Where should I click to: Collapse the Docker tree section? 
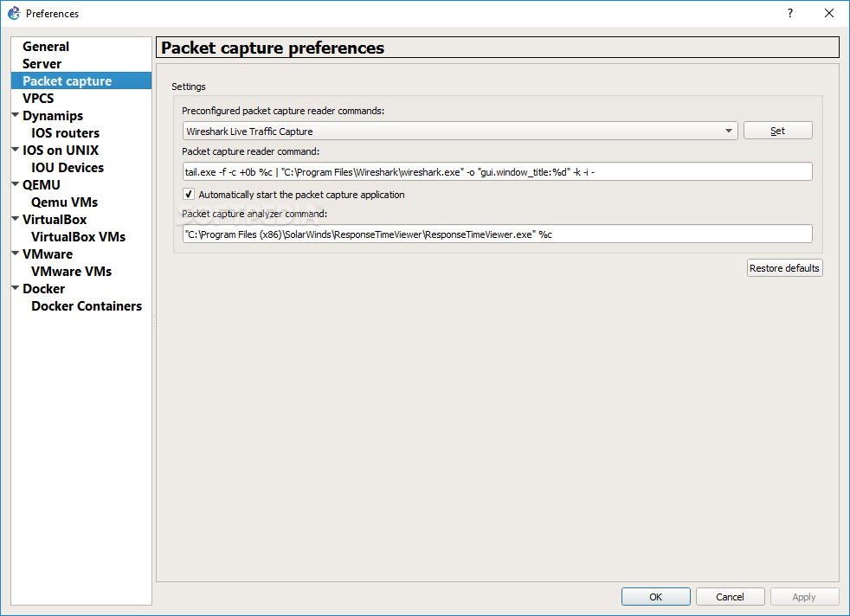tap(16, 288)
